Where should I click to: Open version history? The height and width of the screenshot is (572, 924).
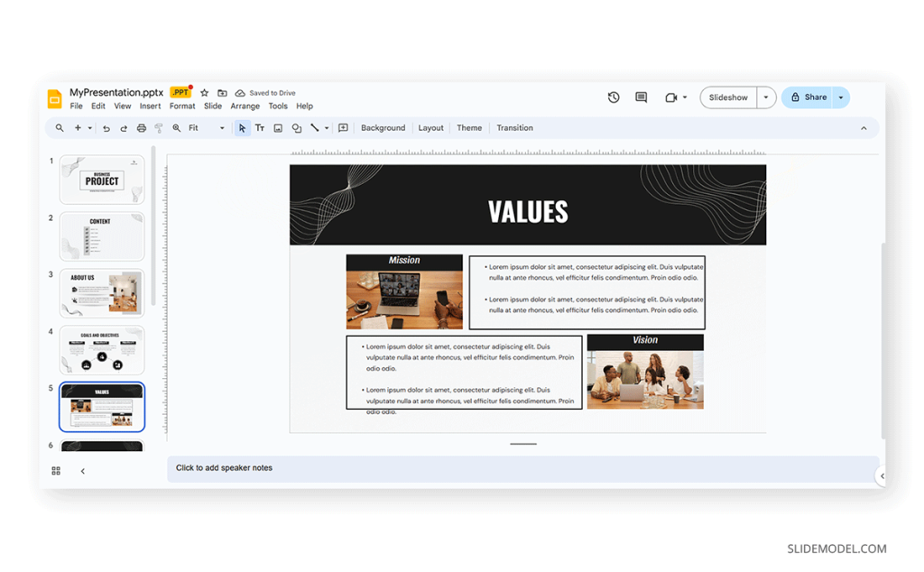click(614, 97)
